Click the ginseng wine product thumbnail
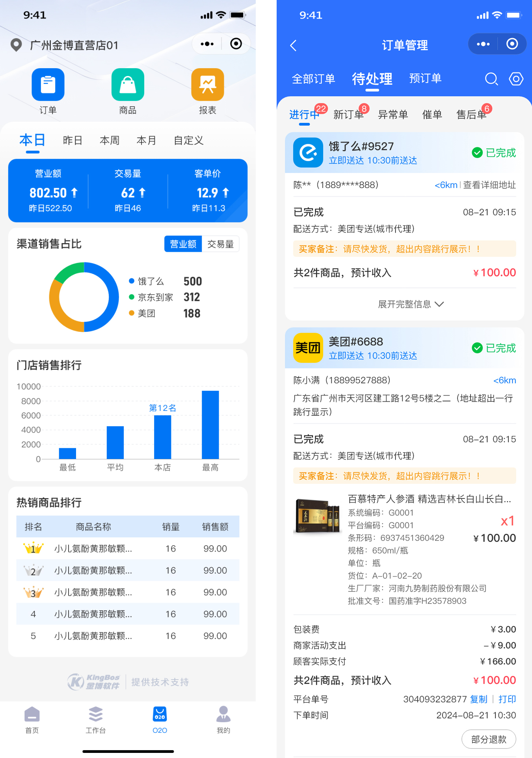Image resolution: width=532 pixels, height=758 pixels. [x=318, y=515]
